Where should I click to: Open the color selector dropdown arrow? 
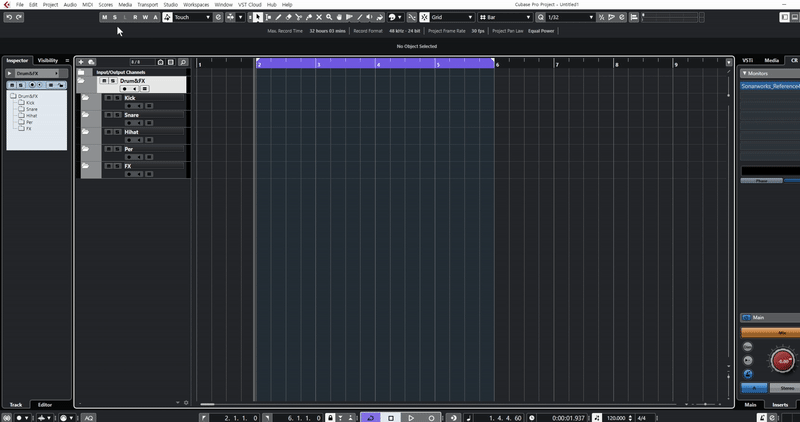point(399,17)
